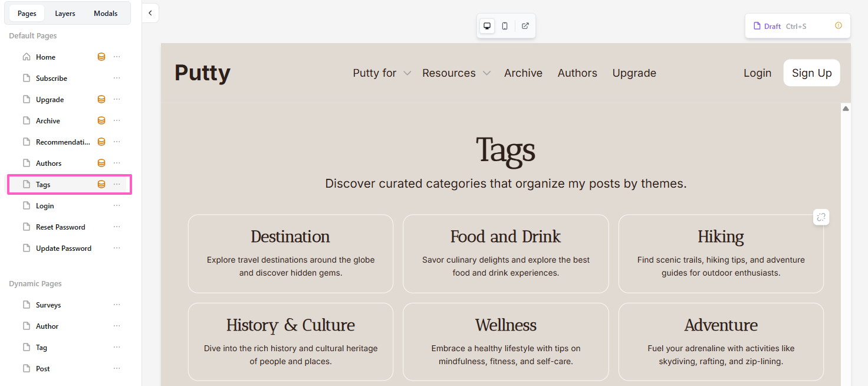Click the 'Dynamic Pages' section label
868x386 pixels.
click(35, 284)
